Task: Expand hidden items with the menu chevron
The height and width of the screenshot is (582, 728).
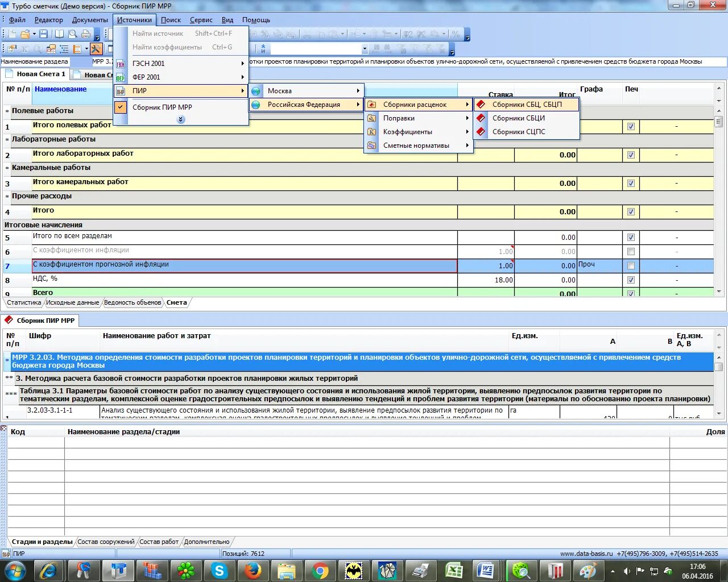Action: click(x=181, y=119)
